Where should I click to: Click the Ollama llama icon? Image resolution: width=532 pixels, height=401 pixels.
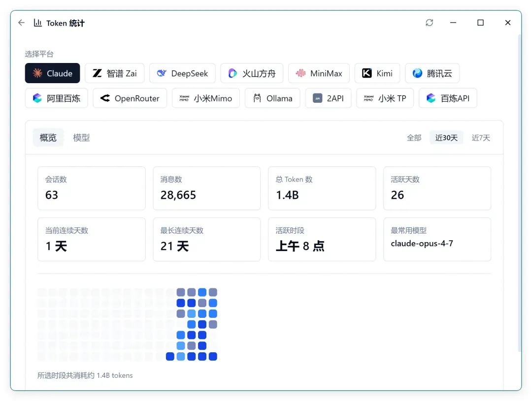coord(257,98)
